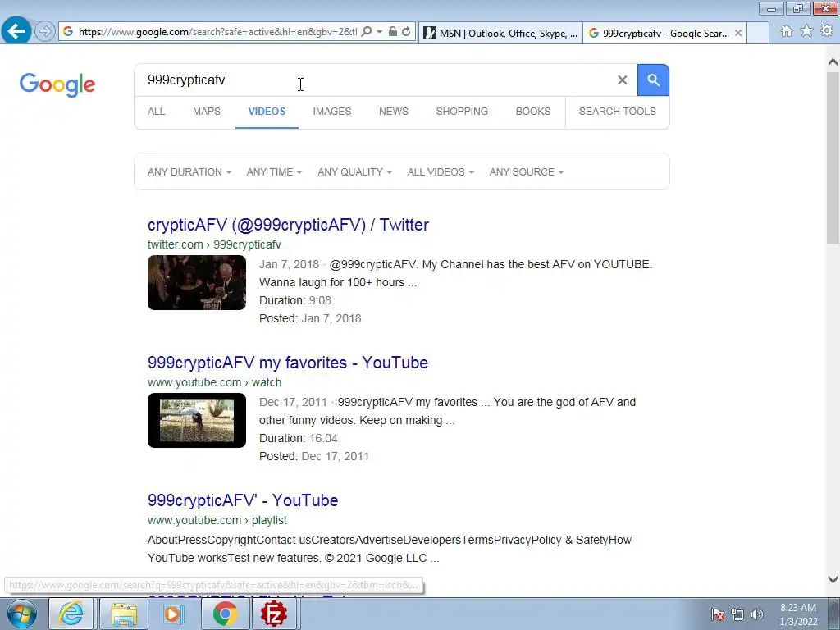
Task: Expand the ANY DURATION filter
Action: point(189,172)
